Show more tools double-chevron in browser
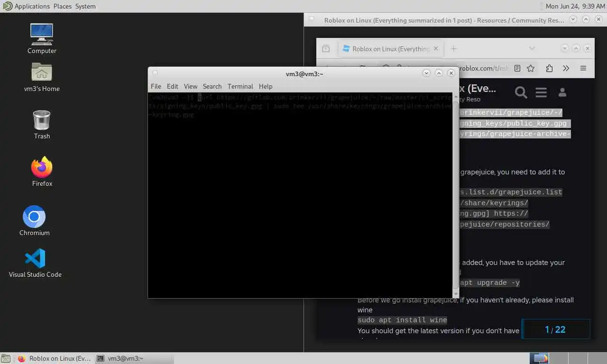 (x=566, y=68)
